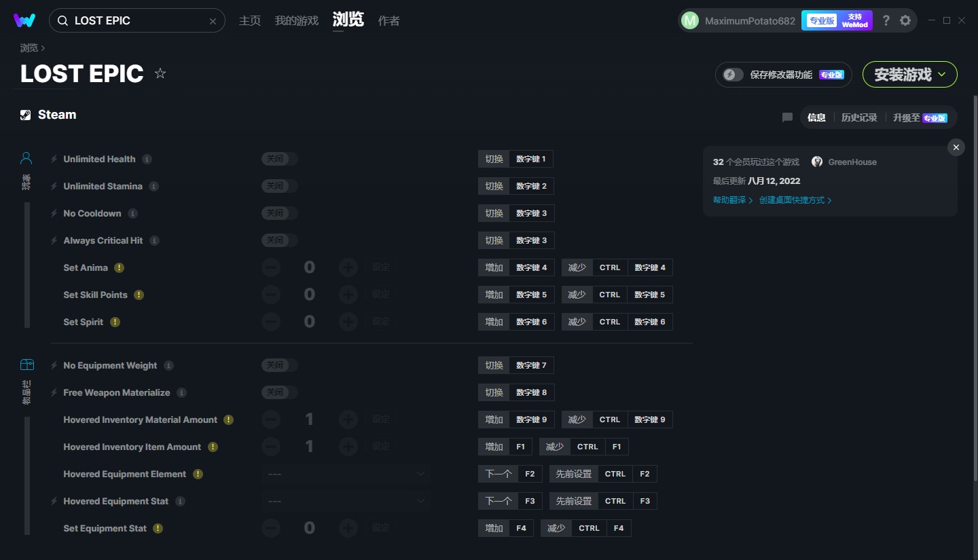Open the 浏览 tab

point(348,20)
